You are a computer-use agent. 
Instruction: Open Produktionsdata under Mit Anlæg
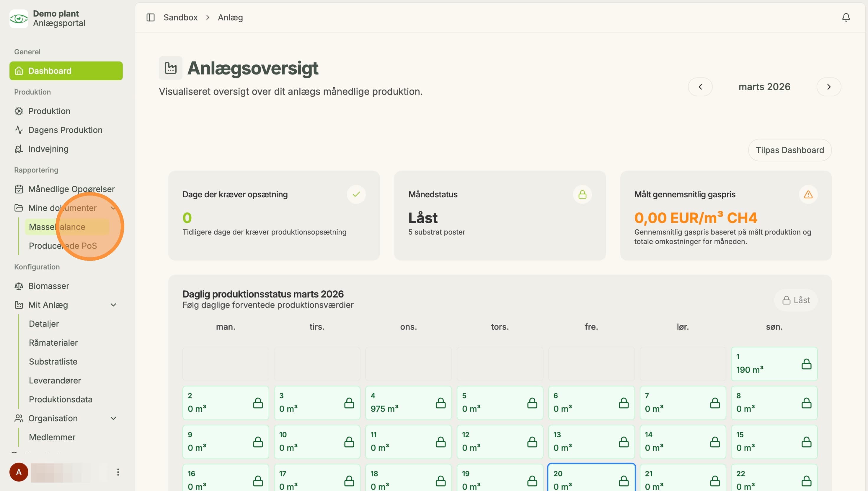click(x=67, y=399)
